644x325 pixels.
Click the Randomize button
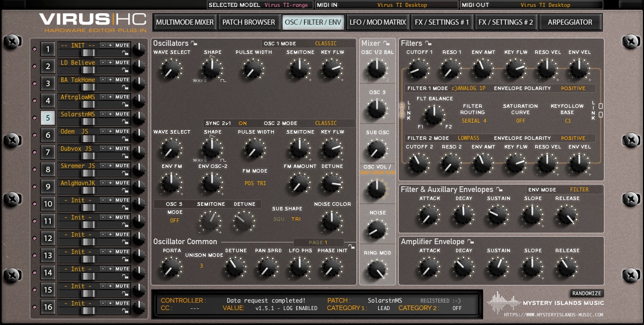click(587, 293)
